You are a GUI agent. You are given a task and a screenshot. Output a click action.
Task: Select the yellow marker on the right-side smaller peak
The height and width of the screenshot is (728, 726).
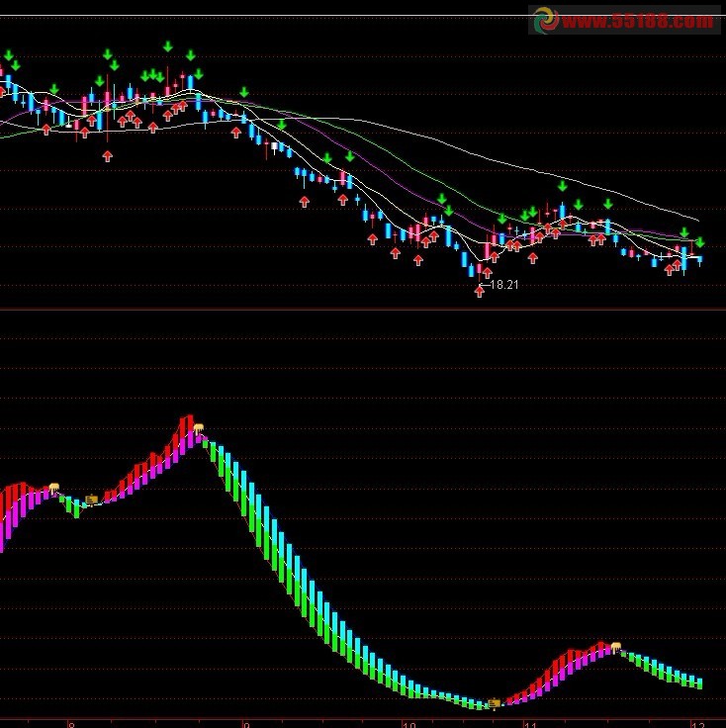[615, 647]
